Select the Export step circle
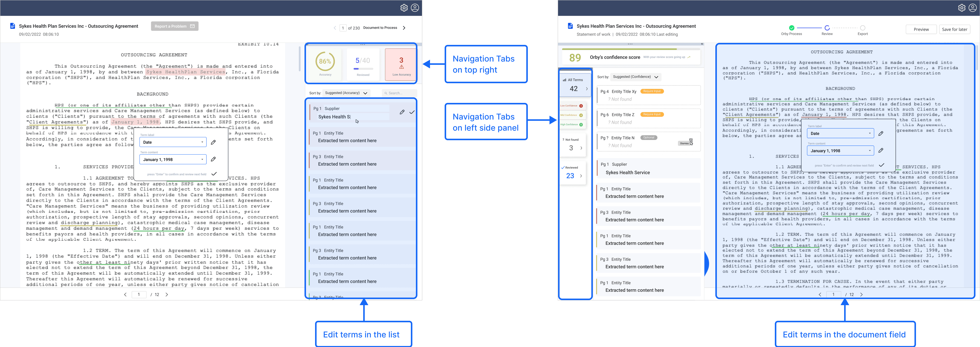This screenshot has height=347, width=980. [863, 28]
